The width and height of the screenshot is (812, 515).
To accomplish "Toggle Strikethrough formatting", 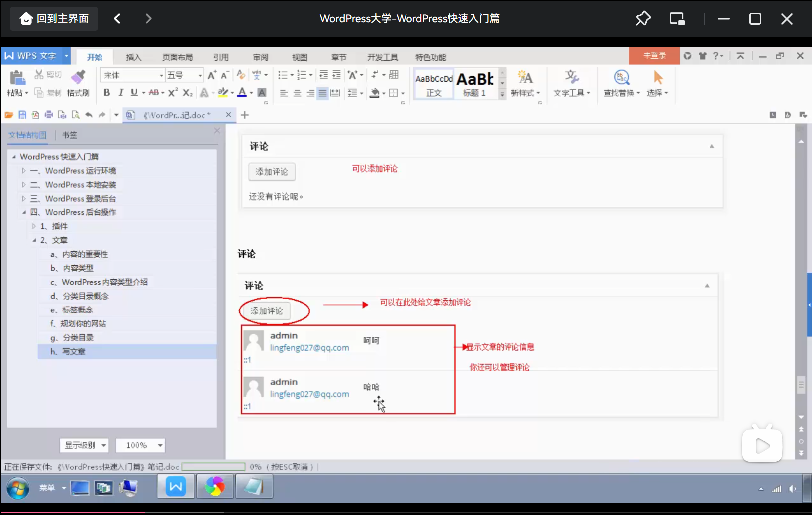I will [x=154, y=92].
